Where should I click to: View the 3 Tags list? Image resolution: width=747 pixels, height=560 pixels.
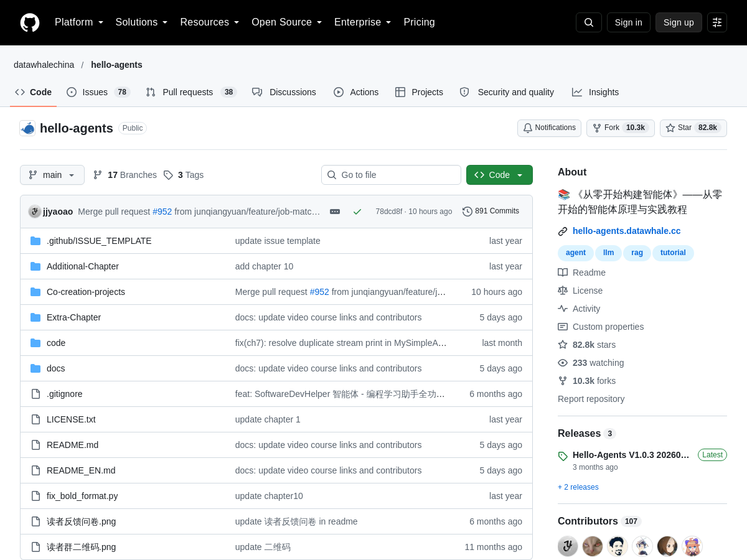[184, 175]
